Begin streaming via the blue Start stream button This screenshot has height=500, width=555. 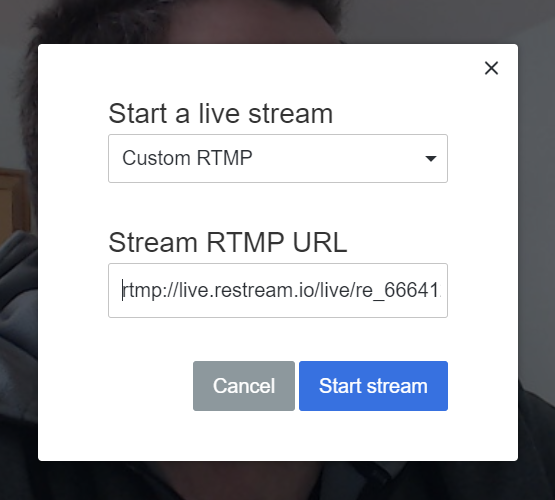point(373,386)
